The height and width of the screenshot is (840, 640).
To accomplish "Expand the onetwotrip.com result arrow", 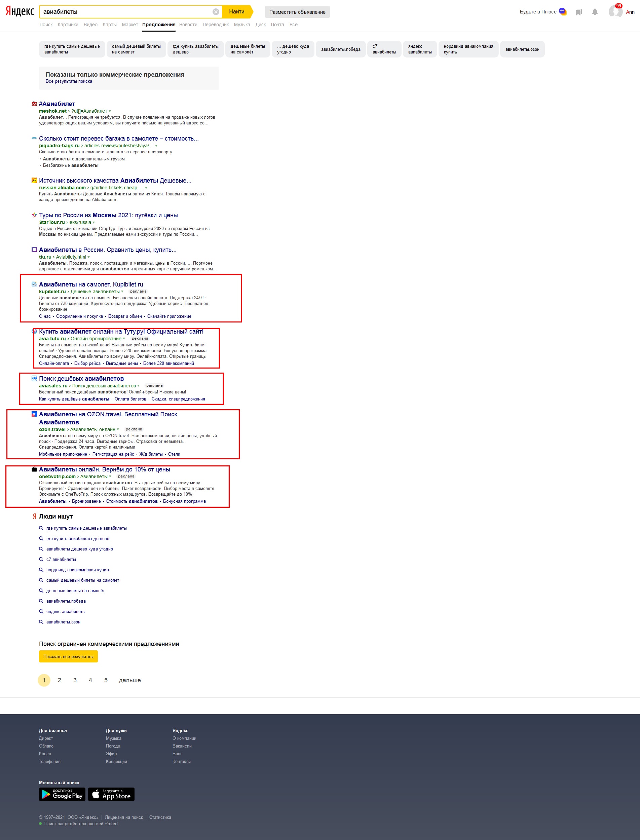I will (110, 476).
